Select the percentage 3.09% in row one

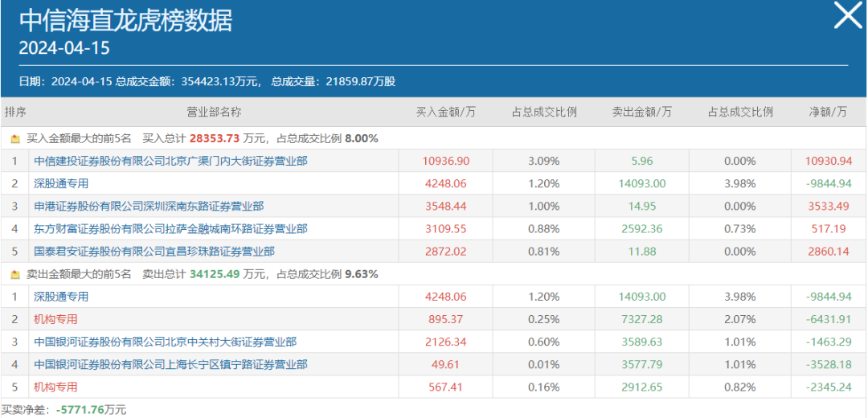coord(543,161)
